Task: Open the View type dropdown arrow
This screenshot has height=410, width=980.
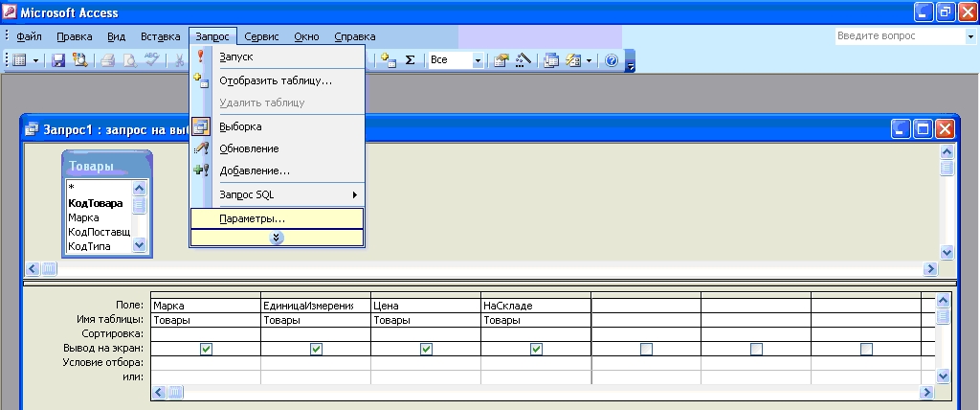Action: pyautogui.click(x=36, y=60)
